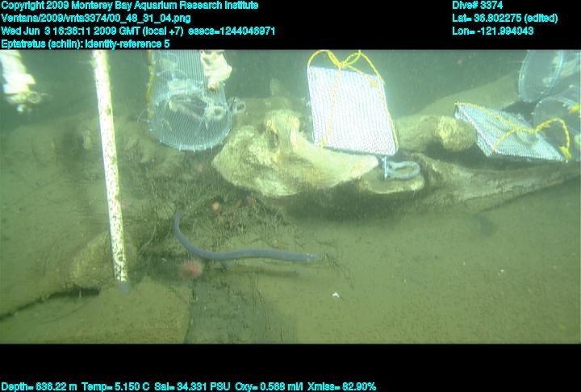The height and width of the screenshot is (392, 581).
Task: Click the Ventana image file path text
Action: 96,18
